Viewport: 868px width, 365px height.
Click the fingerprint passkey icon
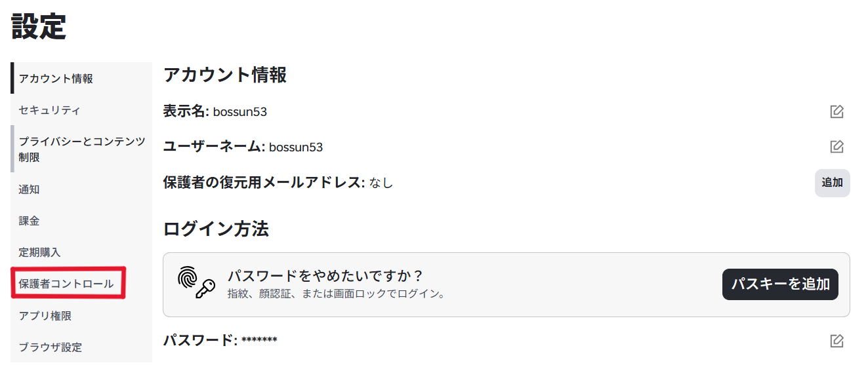197,284
